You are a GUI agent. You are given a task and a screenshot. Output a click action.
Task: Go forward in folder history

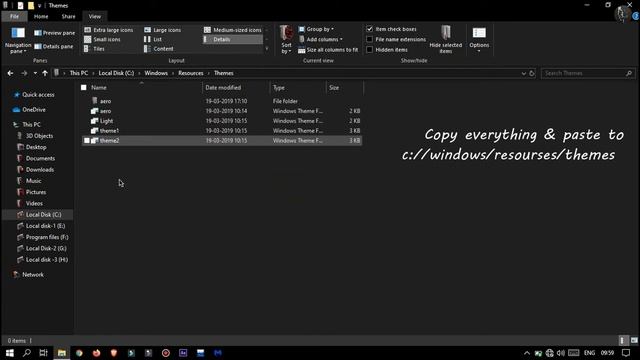click(24, 73)
